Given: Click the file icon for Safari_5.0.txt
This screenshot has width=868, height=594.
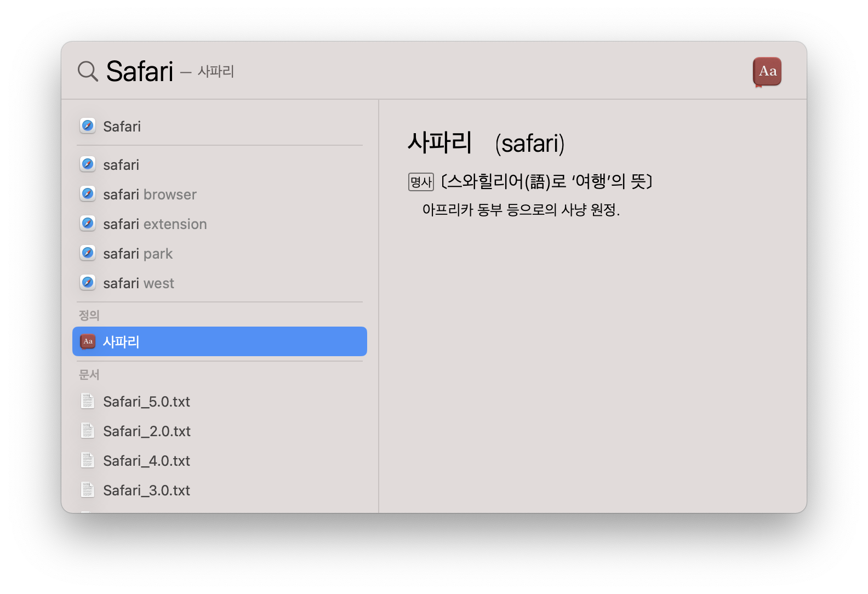Looking at the screenshot, I should point(88,401).
